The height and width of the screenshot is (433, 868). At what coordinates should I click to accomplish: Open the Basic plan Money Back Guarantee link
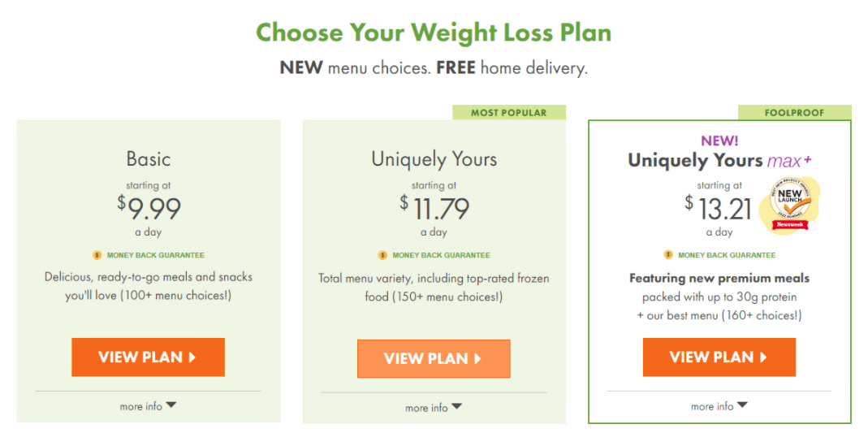pyautogui.click(x=156, y=255)
